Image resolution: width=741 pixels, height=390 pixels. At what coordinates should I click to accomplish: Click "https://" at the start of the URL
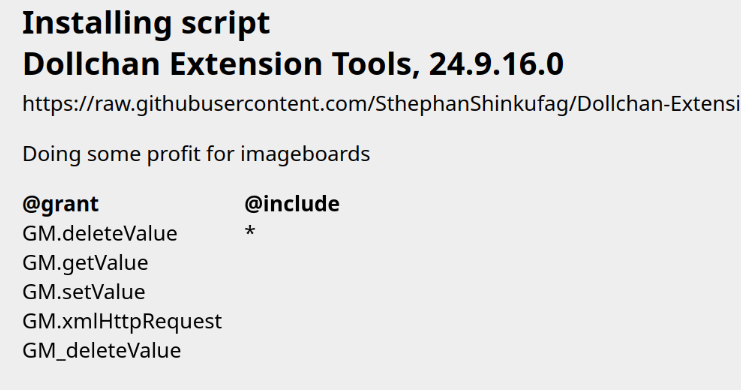point(59,104)
